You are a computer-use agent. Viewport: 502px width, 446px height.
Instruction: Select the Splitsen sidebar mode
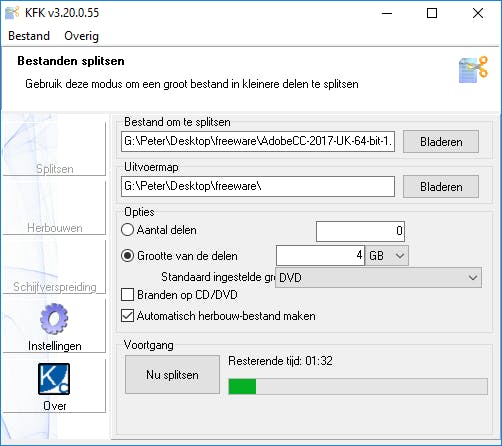click(x=54, y=148)
